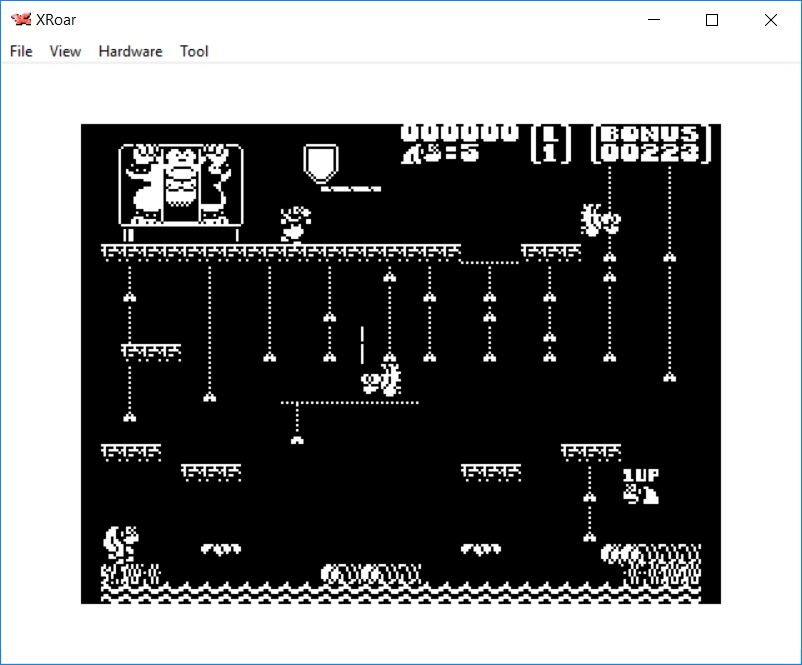Click the BONUS 00223 counter

[x=651, y=143]
